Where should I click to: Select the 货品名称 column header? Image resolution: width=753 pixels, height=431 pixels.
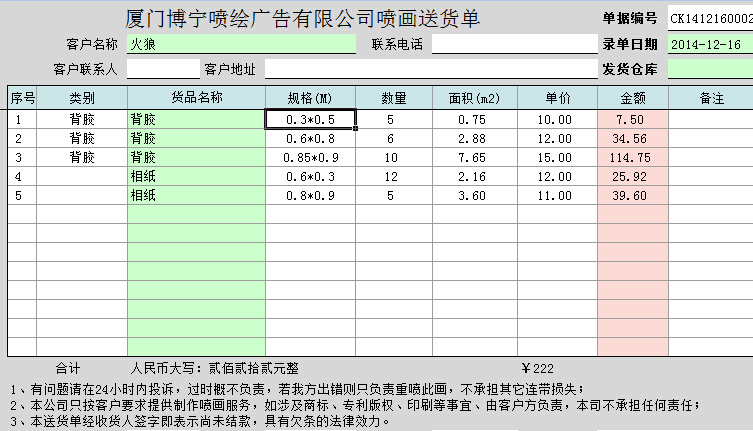(196, 98)
